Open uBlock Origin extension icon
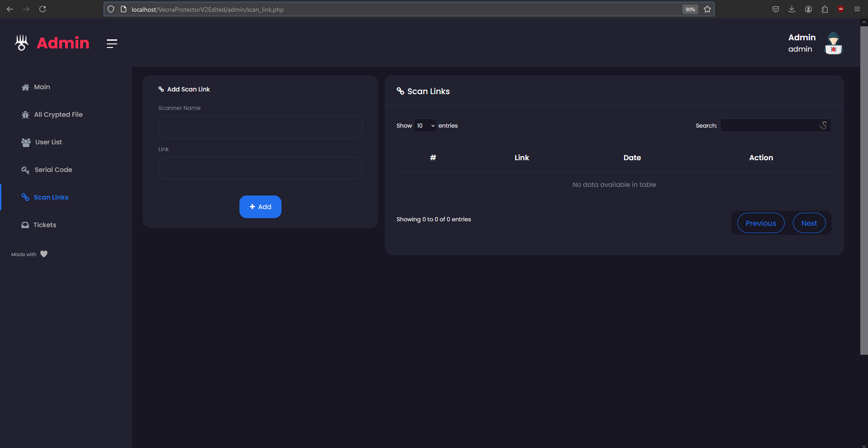This screenshot has width=868, height=448. coord(841,9)
